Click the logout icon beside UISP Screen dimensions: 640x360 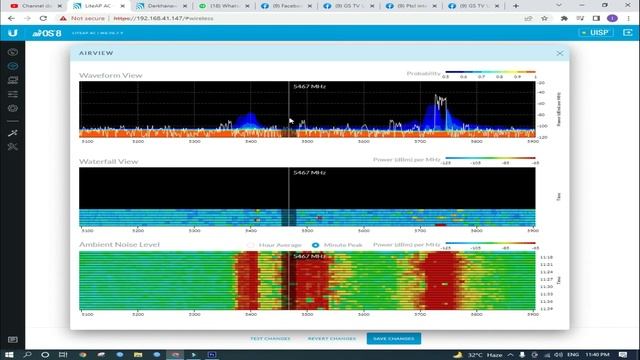(627, 33)
